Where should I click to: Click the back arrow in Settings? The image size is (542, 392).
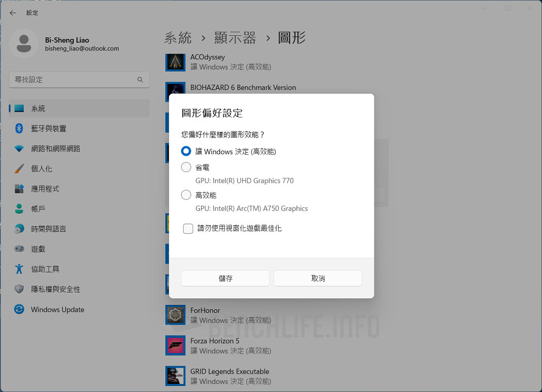pos(13,12)
